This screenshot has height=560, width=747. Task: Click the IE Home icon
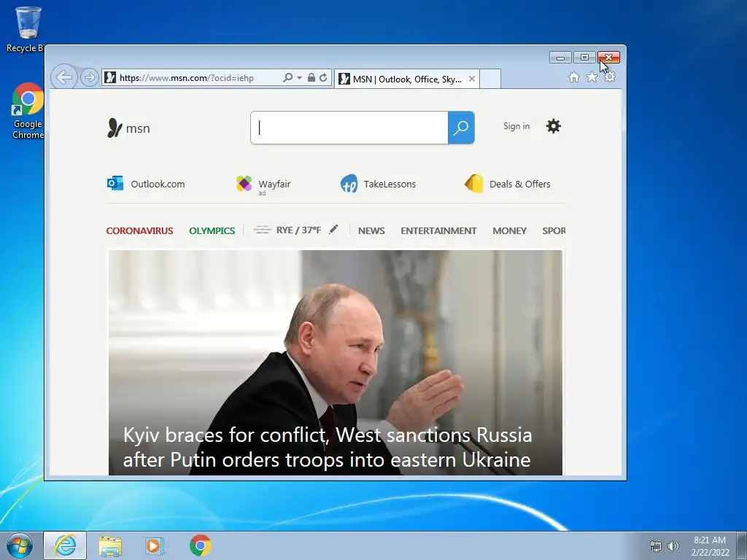coord(574,77)
